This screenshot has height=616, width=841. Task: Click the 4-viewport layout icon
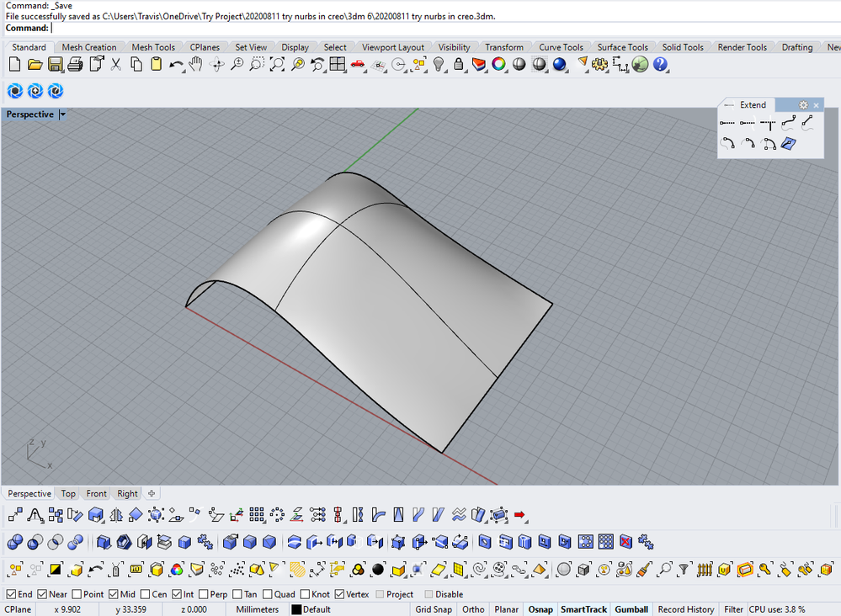(x=338, y=65)
